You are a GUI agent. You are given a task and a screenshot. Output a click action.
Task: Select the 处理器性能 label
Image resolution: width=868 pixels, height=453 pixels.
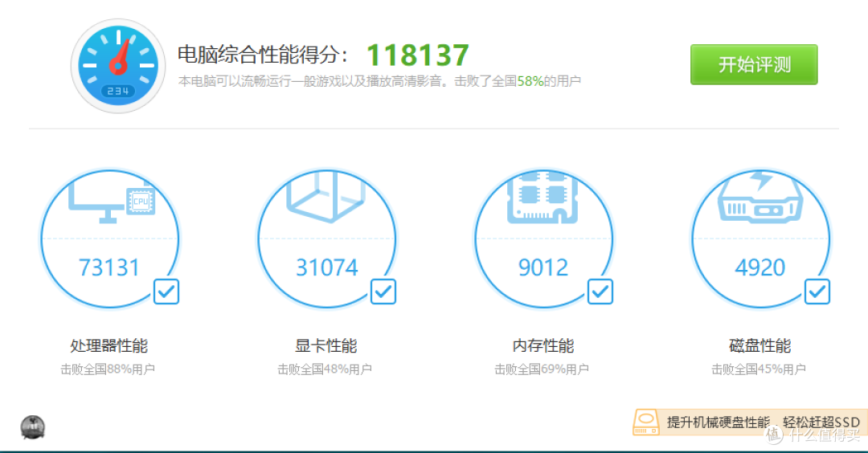click(x=108, y=346)
